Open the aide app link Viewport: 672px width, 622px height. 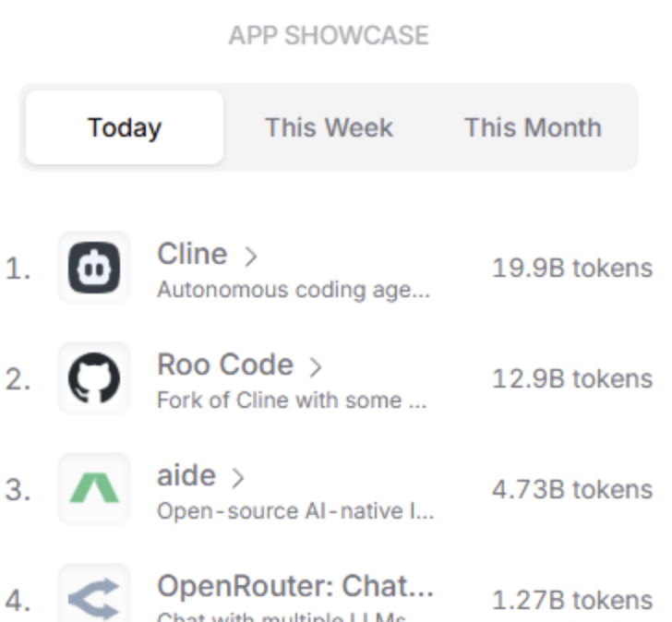(186, 475)
